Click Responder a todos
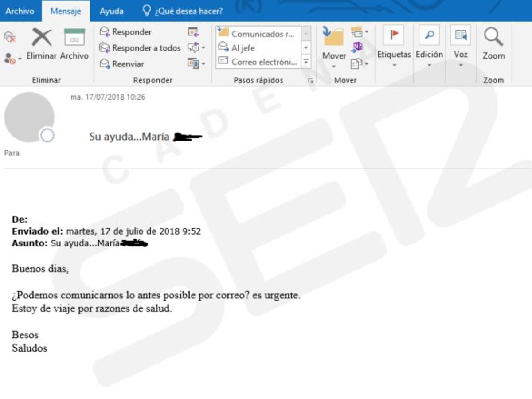This screenshot has height=399, width=532. pos(140,48)
